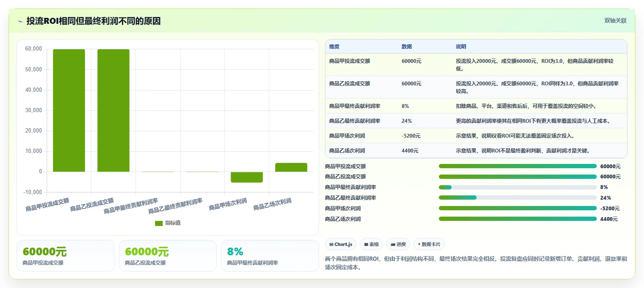Click the lightning icon beside the title
The height and width of the screenshot is (288, 644).
(x=20, y=21)
